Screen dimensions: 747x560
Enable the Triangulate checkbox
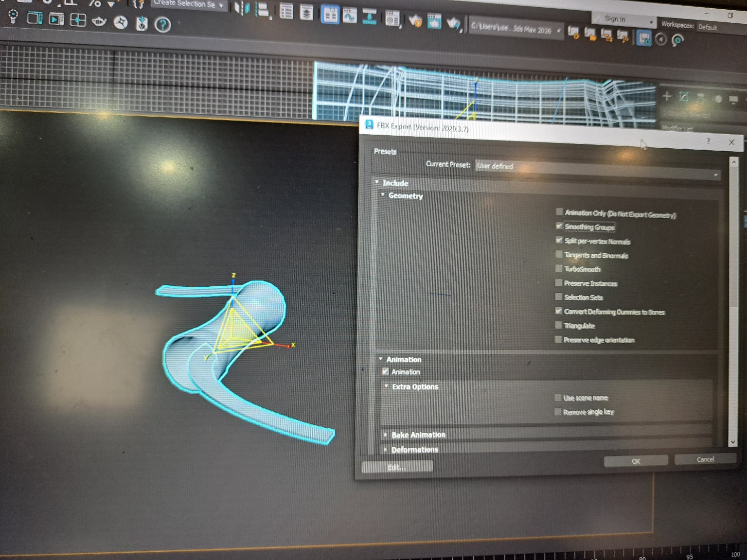[x=558, y=325]
